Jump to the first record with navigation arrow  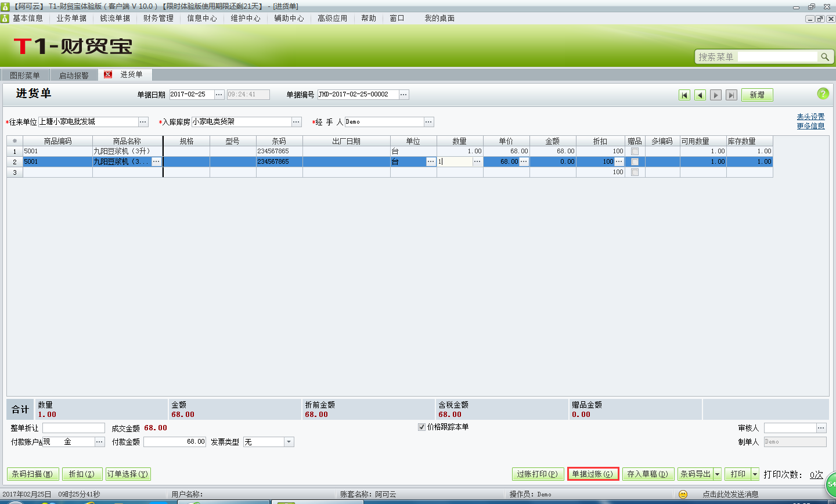[684, 95]
